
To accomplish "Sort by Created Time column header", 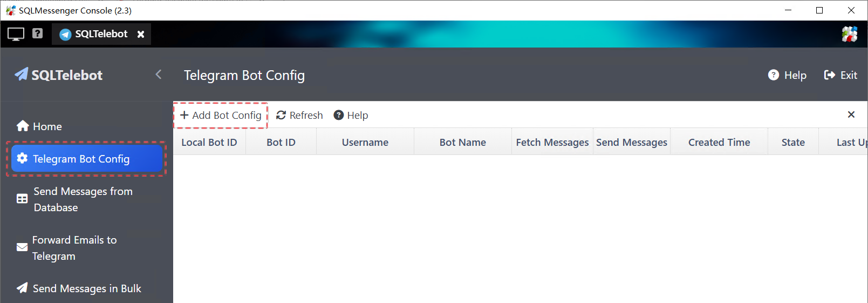I will (719, 142).
